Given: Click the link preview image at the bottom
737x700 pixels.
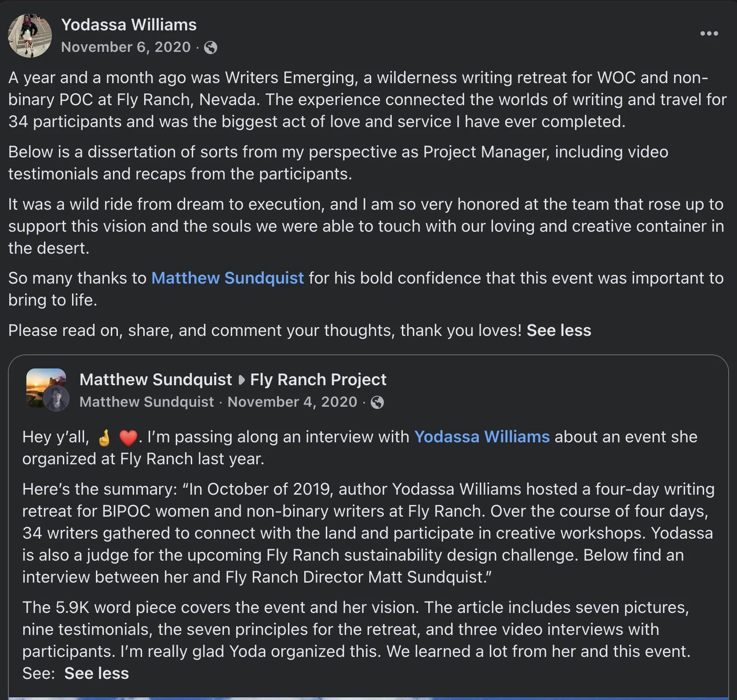Looking at the screenshot, I should (x=368, y=698).
